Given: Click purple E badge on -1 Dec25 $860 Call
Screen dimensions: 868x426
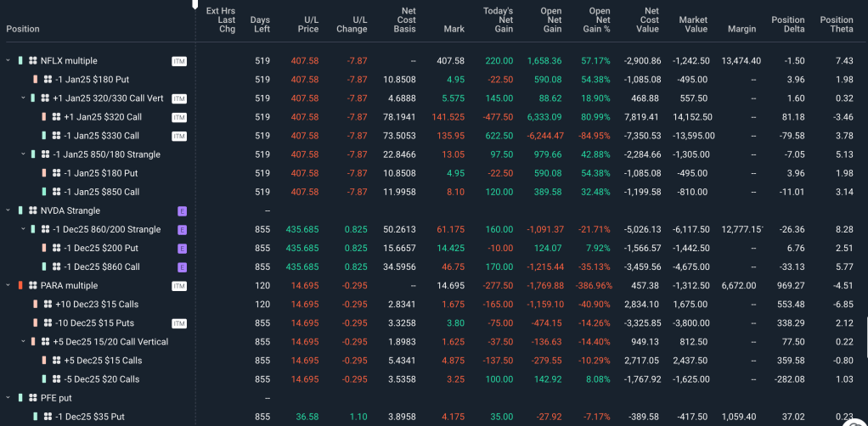Looking at the screenshot, I should pos(181,266).
